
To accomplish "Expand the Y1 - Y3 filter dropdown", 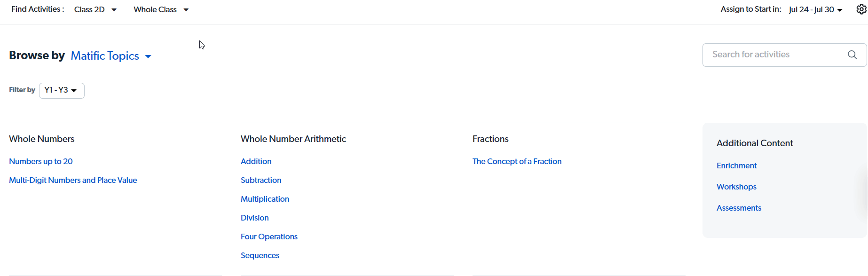I will pos(62,90).
